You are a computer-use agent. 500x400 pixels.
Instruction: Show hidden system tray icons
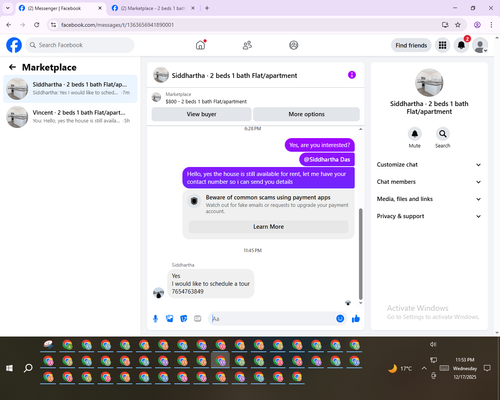point(424,368)
